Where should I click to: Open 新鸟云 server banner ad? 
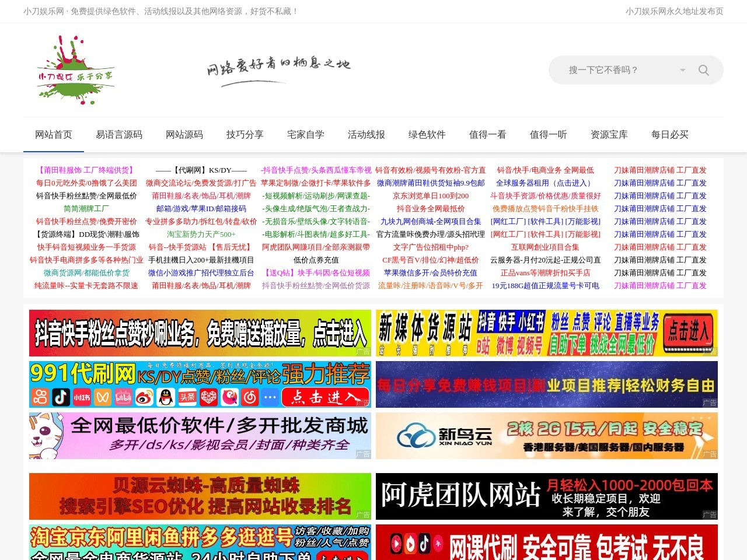pos(547,436)
